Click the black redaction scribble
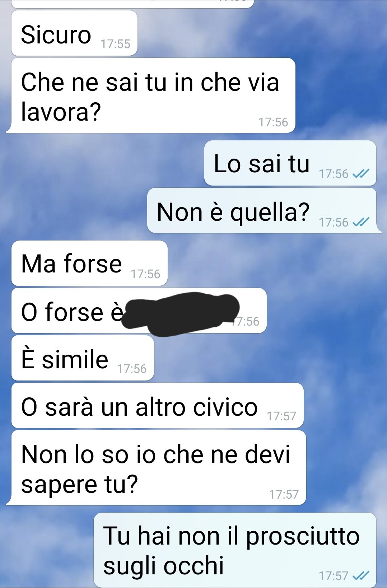The height and width of the screenshot is (588, 387). pos(180,314)
